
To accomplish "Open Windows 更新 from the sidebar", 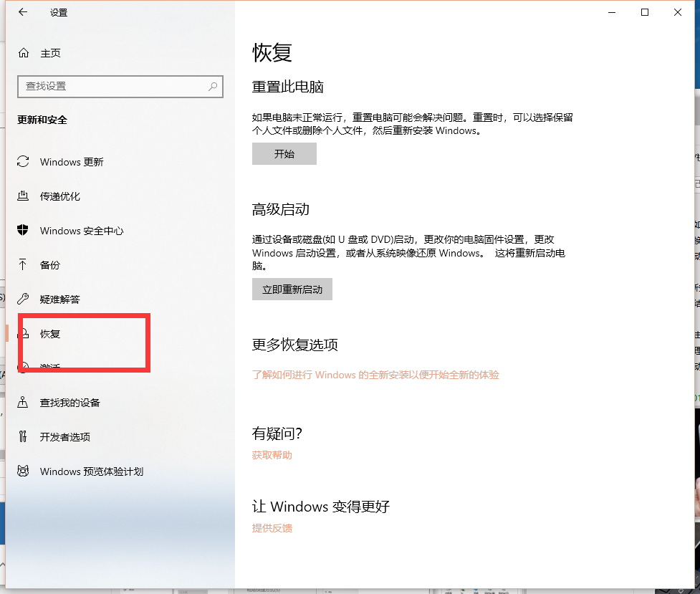I will point(72,162).
